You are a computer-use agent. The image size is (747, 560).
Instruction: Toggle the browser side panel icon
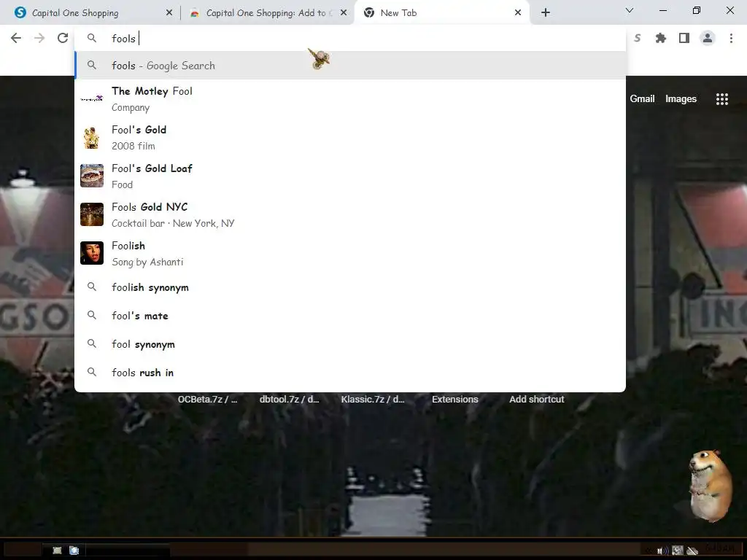684,38
